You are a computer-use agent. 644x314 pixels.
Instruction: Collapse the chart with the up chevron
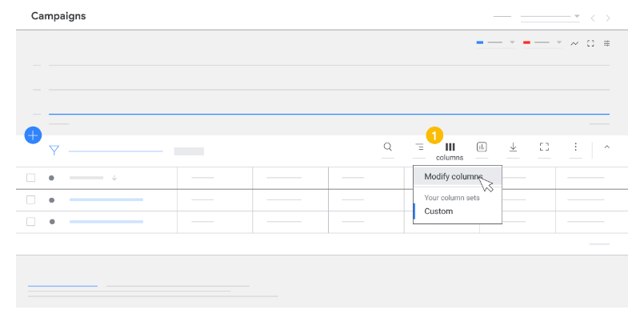(x=606, y=147)
